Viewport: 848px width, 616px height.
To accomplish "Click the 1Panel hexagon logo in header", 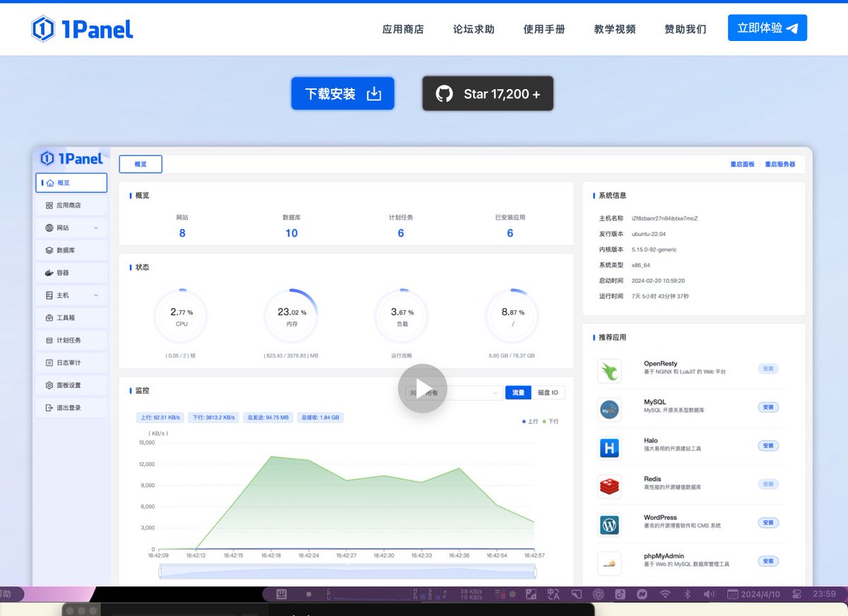I will click(x=43, y=28).
